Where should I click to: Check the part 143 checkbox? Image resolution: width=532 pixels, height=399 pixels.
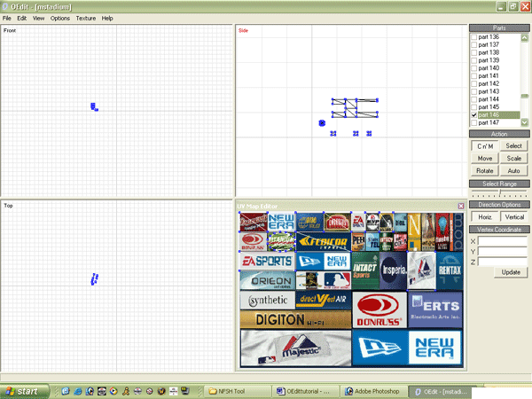474,91
